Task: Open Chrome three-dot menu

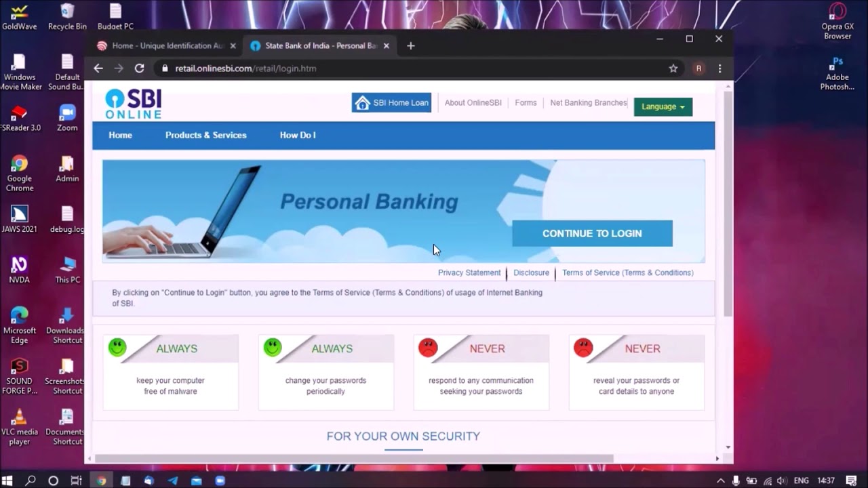Action: pos(719,68)
